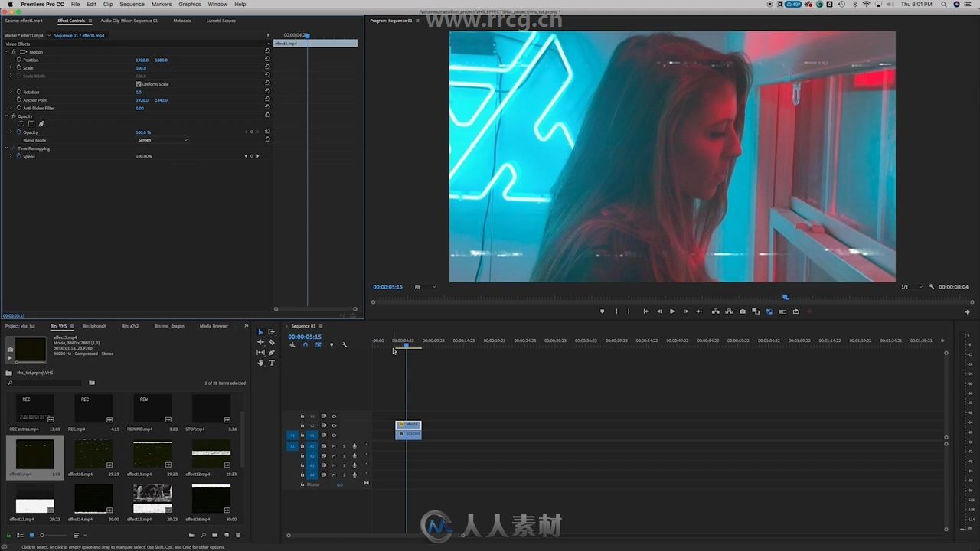Screen dimensions: 980x551
Task: Select the Ripple Edit tool
Action: pos(260,342)
